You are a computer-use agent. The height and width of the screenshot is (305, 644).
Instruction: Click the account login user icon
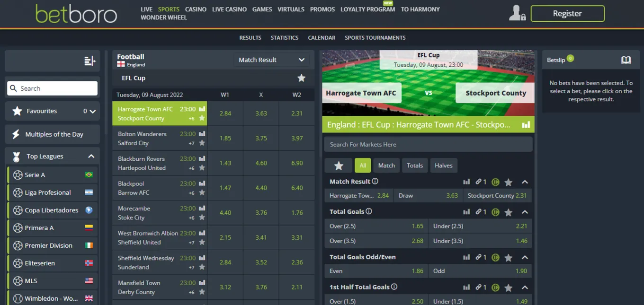click(517, 13)
